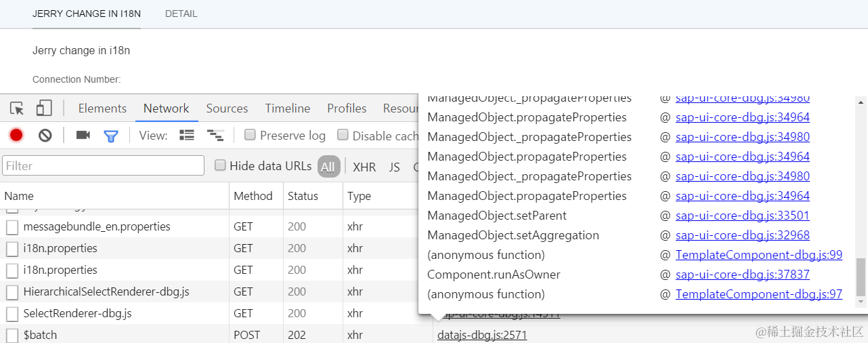
Task: Click ManagedObject.setAggregation stack frame text
Action: pyautogui.click(x=513, y=235)
